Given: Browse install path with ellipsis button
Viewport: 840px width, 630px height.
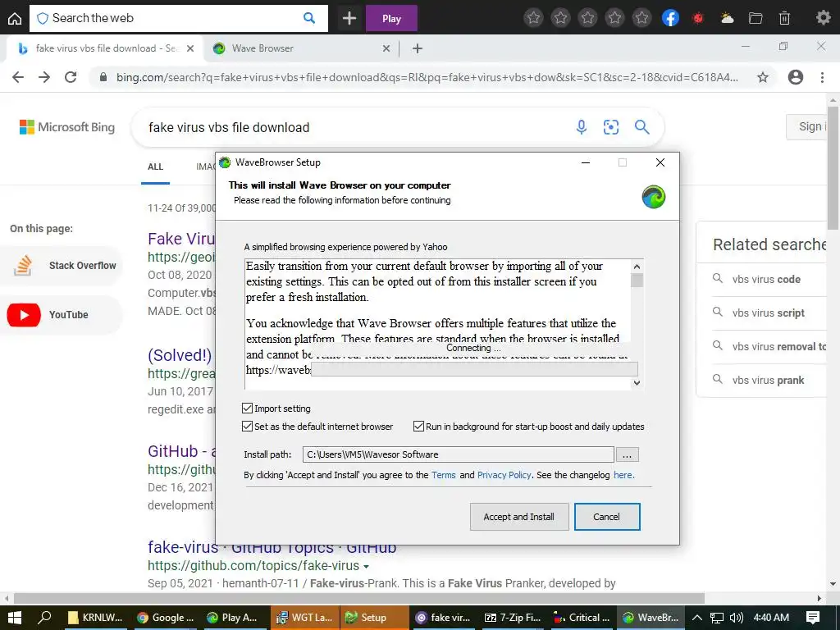Looking at the screenshot, I should click(x=627, y=454).
